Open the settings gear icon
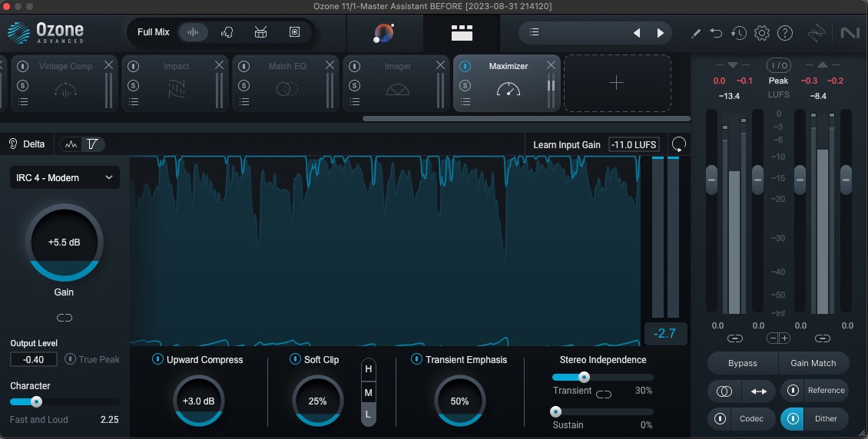 [762, 33]
